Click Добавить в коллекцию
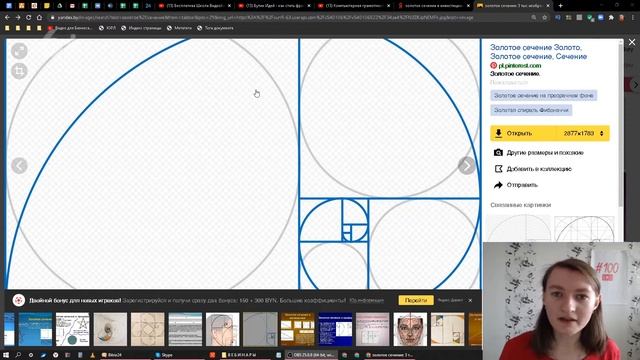 click(539, 169)
